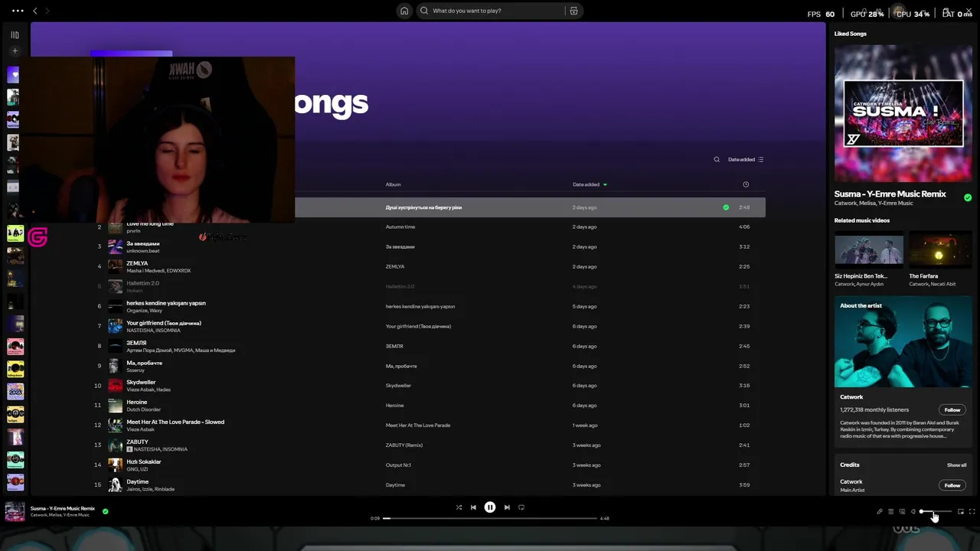980x551 pixels.
Task: Open 'Susma - Y-Emre Music Remix' title in bottom bar
Action: coord(63,508)
